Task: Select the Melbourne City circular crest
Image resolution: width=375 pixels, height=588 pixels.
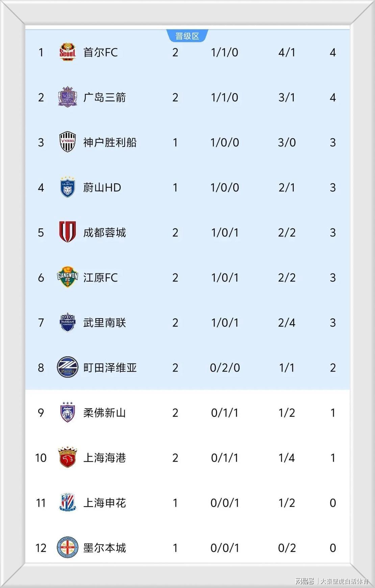Action: (68, 547)
